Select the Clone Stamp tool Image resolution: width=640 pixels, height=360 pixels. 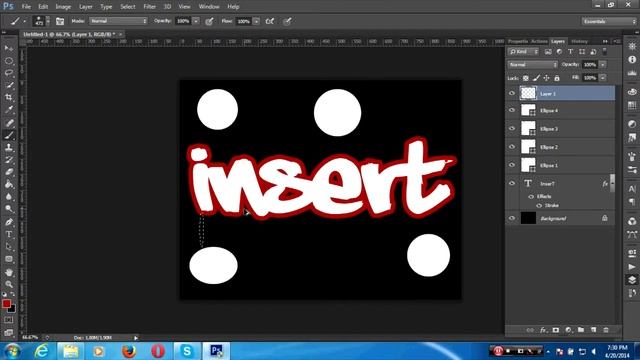(x=9, y=147)
